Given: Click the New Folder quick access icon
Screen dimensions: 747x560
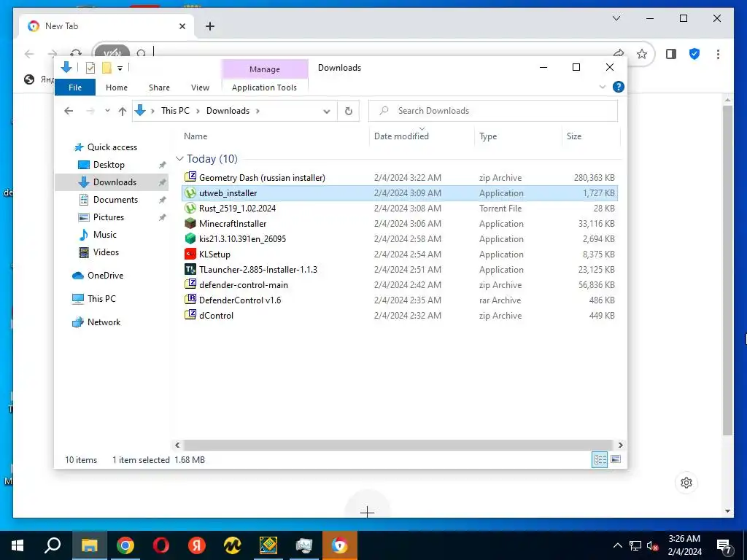Looking at the screenshot, I should [107, 68].
